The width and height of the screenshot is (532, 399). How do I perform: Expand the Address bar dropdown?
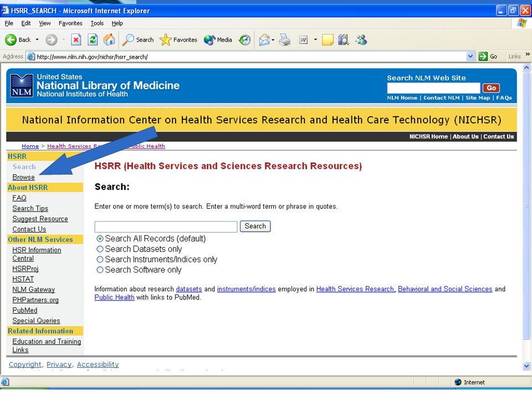(x=470, y=57)
